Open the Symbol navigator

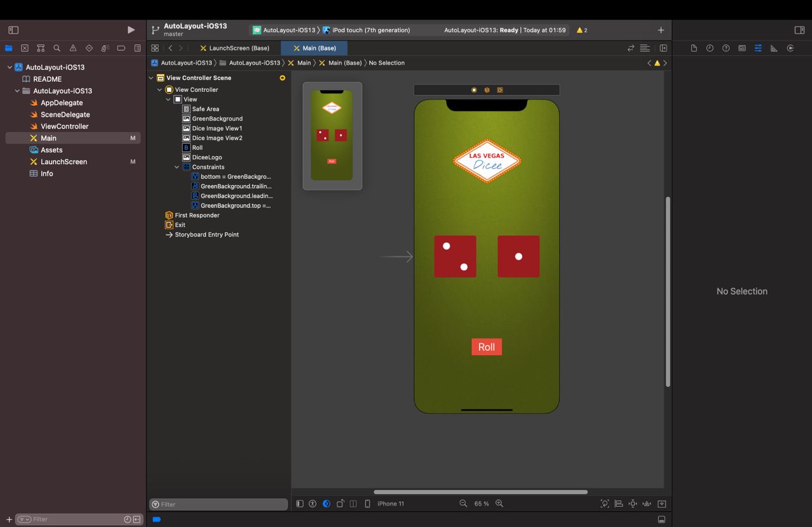41,48
